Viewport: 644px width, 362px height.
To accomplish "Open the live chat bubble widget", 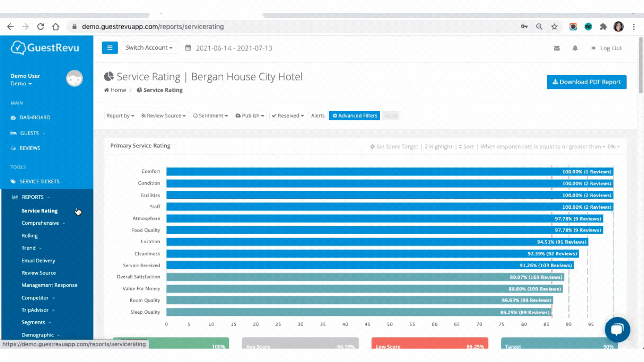I will (x=617, y=330).
